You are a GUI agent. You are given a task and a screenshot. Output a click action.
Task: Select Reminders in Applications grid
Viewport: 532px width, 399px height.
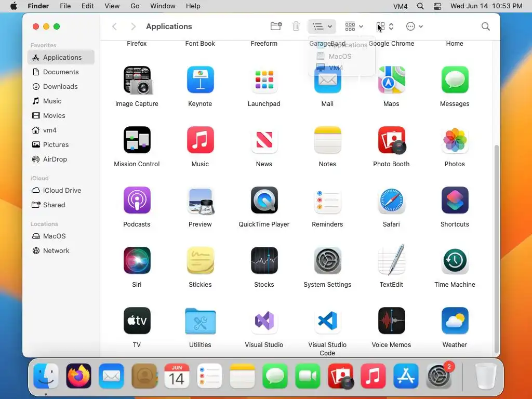[327, 200]
